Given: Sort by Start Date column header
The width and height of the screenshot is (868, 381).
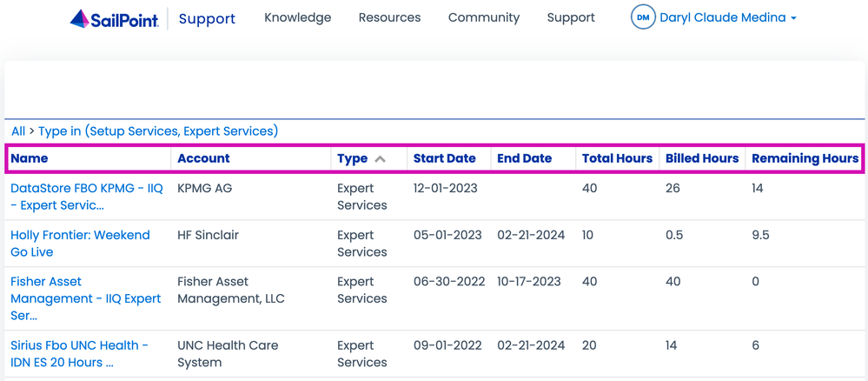Looking at the screenshot, I should coord(444,158).
